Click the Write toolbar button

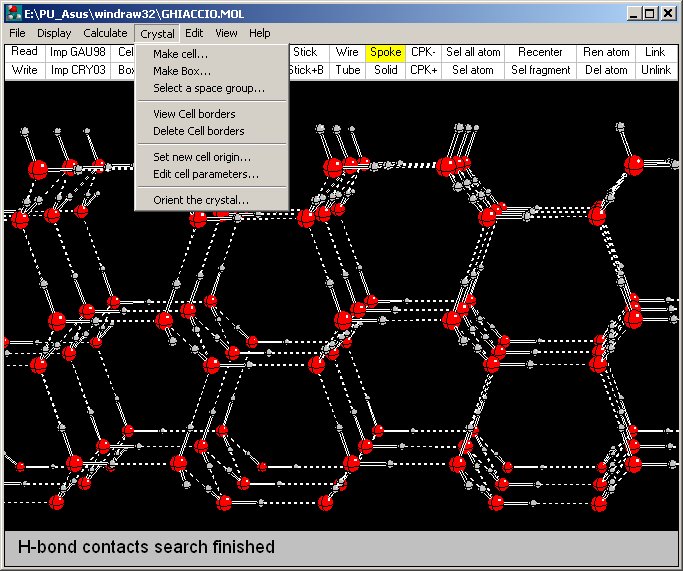24,70
